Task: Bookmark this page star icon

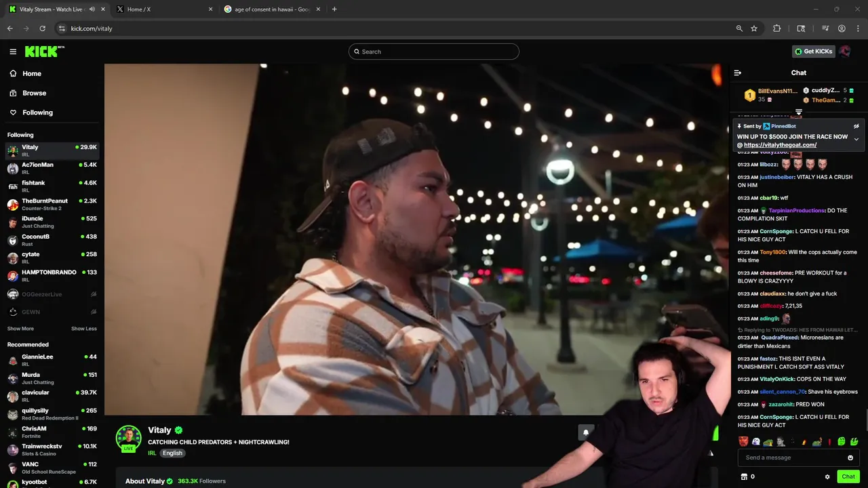Action: tap(754, 28)
